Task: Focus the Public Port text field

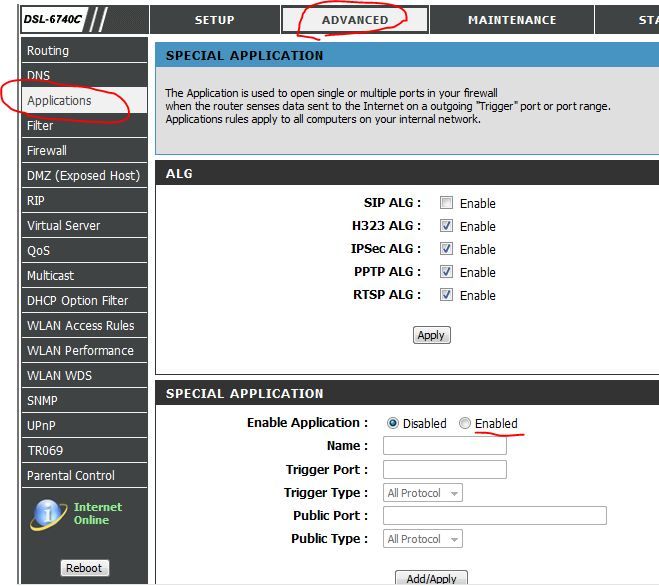Action: tap(494, 516)
